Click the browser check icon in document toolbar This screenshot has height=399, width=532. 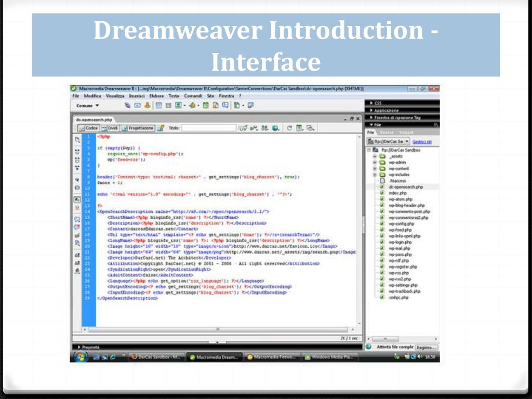click(x=243, y=128)
